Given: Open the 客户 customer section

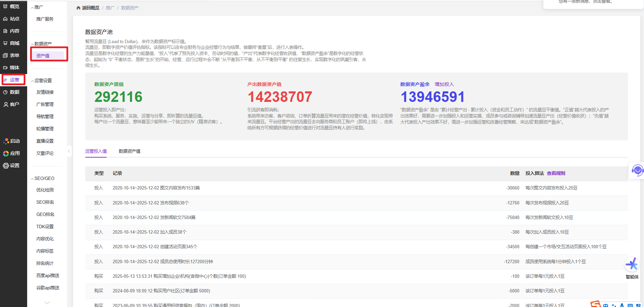Looking at the screenshot, I should (11, 104).
